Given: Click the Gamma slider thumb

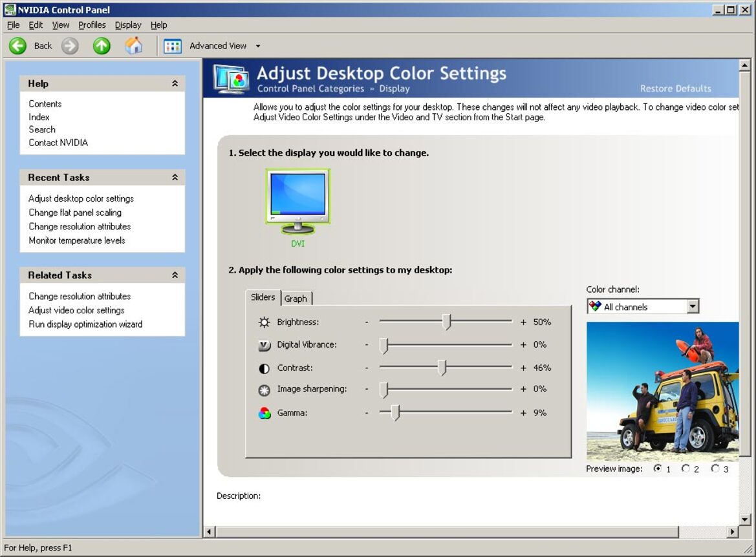Looking at the screenshot, I should (x=395, y=413).
